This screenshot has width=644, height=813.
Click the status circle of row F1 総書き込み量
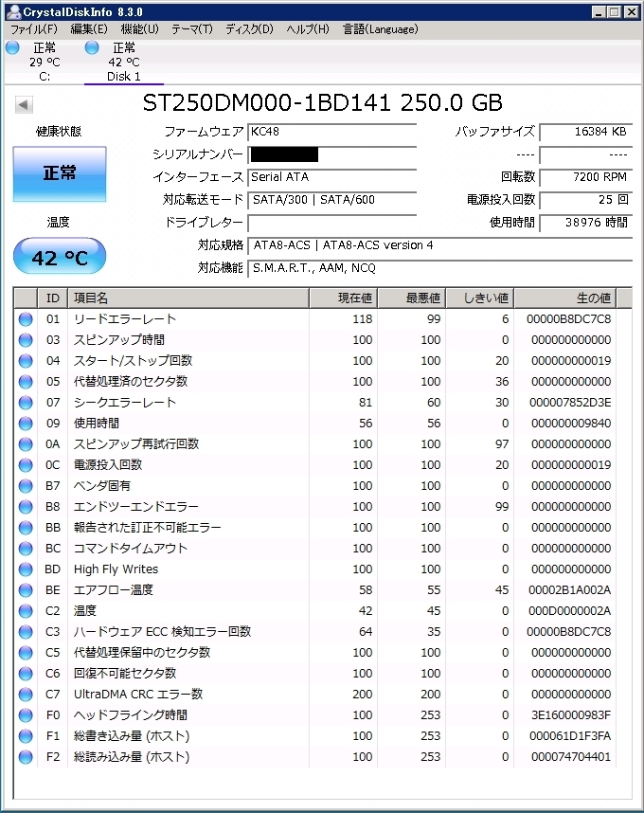[26, 735]
